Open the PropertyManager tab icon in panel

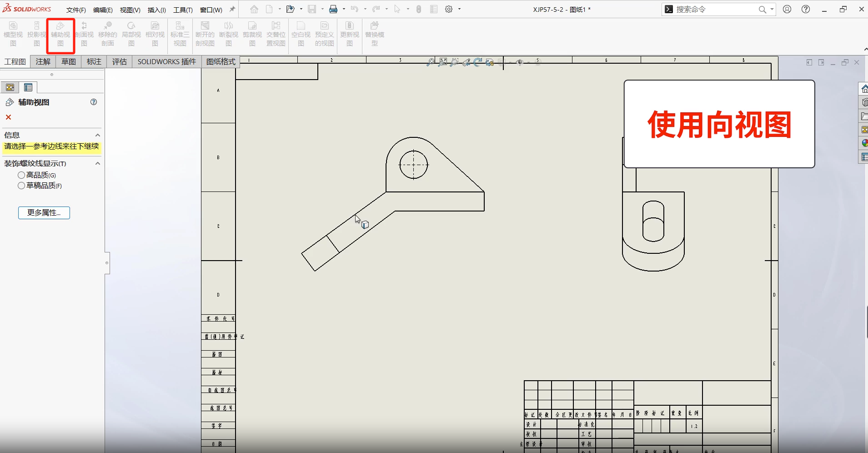point(28,87)
